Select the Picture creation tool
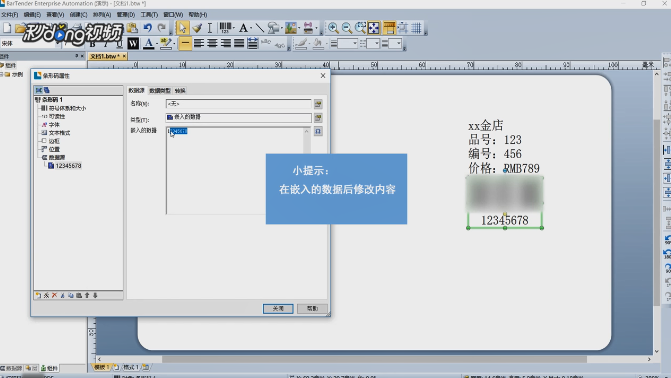671x378 pixels. pos(291,28)
